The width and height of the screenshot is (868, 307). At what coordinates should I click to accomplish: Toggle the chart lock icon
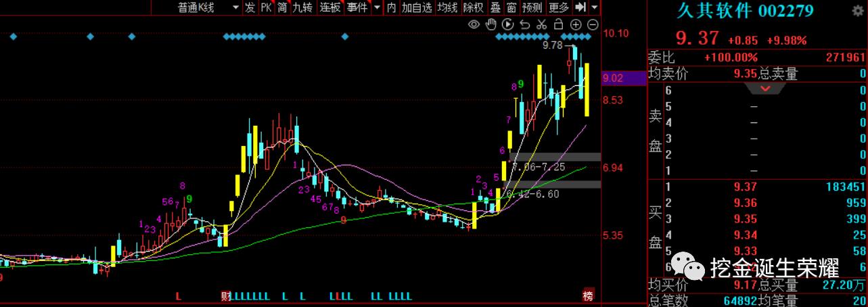click(558, 24)
